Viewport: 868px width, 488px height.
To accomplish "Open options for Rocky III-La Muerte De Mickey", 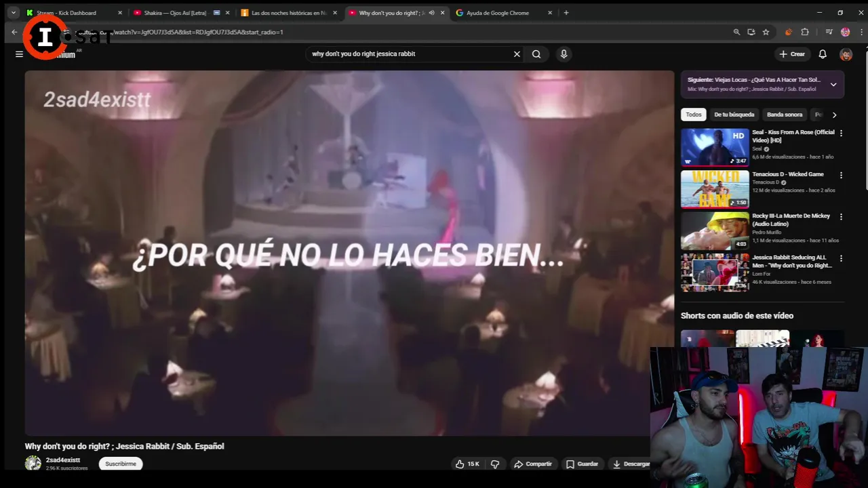I will coord(841,217).
